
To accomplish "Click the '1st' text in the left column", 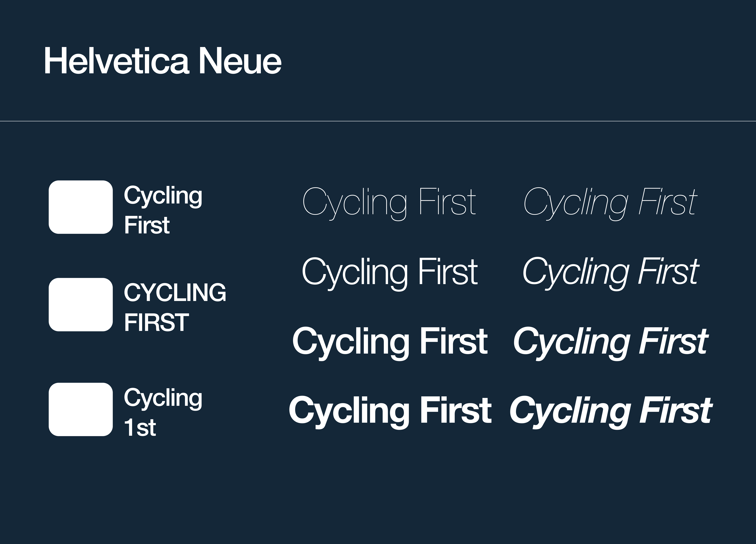I will point(140,428).
